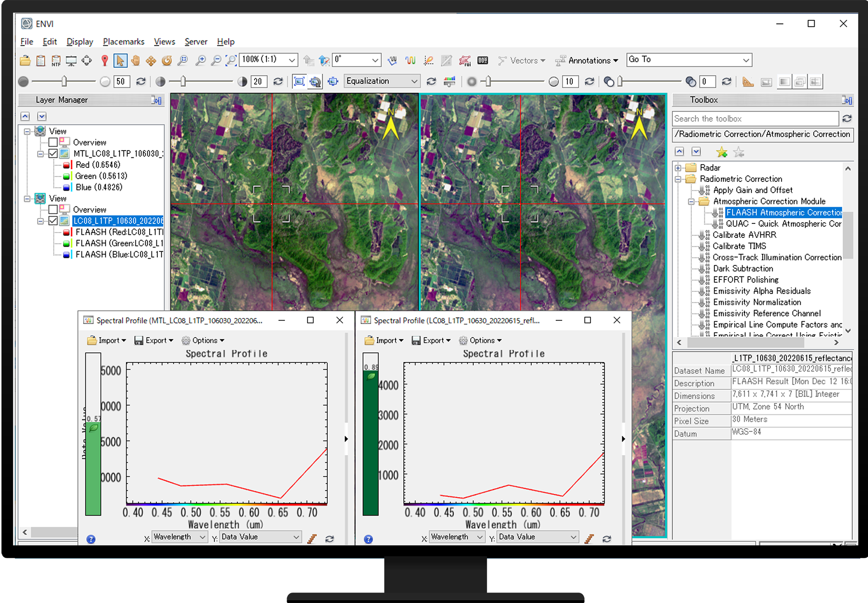Click the ROI tool icon
The width and height of the screenshot is (868, 603).
[465, 60]
